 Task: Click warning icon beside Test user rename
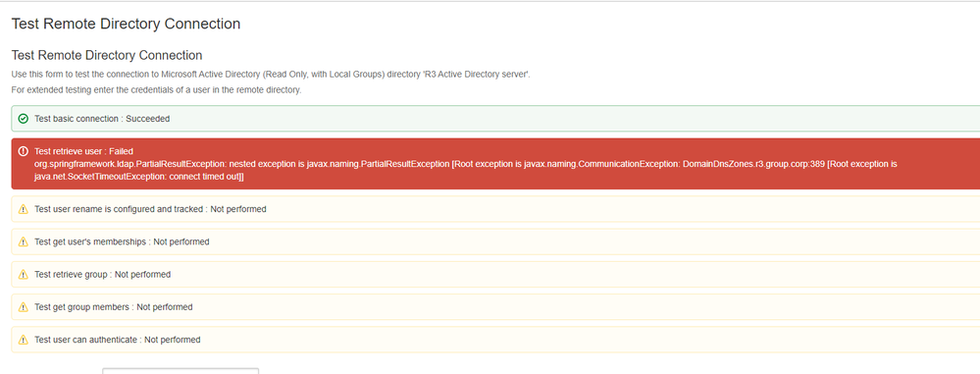coord(24,209)
